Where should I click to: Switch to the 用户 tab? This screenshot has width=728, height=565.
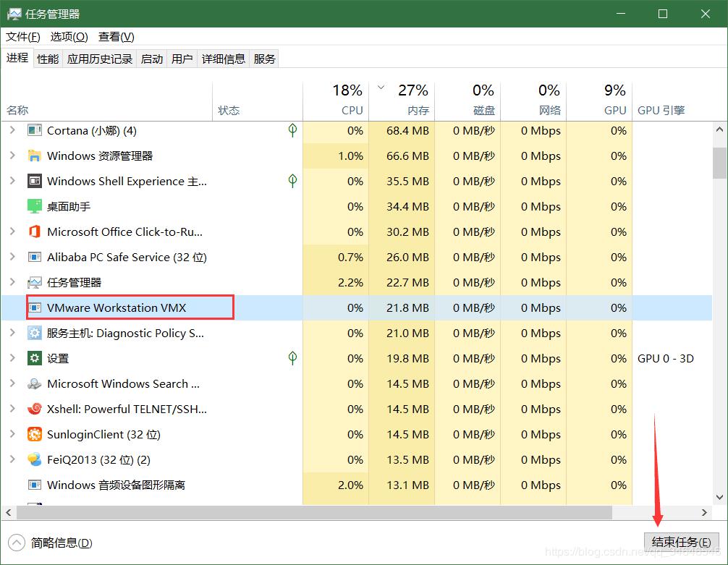click(182, 59)
